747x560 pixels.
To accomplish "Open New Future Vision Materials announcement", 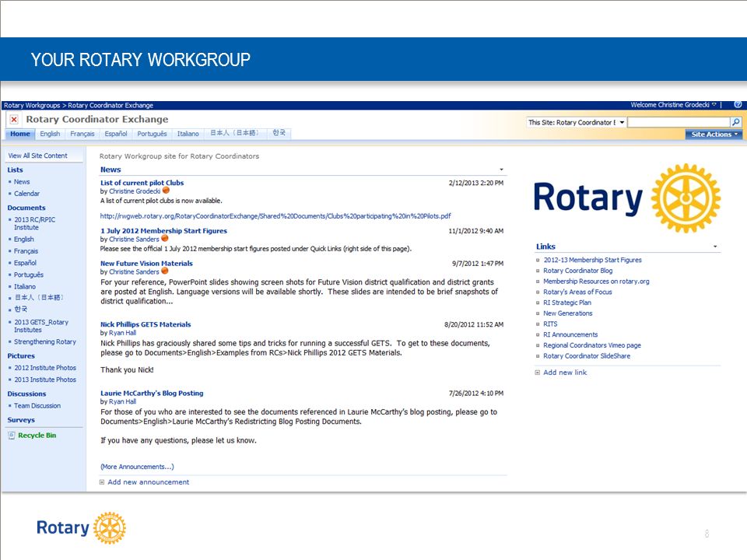I will [x=146, y=264].
